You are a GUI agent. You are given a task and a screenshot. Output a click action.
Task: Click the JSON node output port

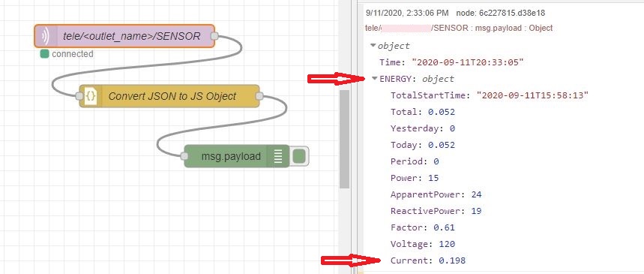[x=259, y=96]
